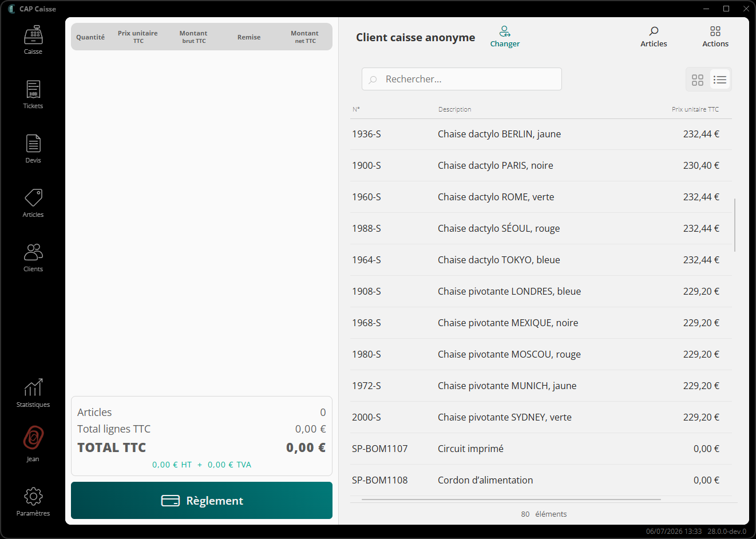Sort by the N° column header
The height and width of the screenshot is (539, 756).
tap(356, 109)
